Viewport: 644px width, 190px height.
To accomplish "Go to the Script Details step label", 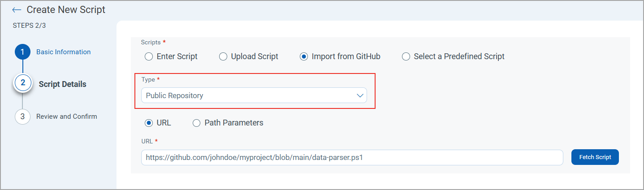I will 63,84.
